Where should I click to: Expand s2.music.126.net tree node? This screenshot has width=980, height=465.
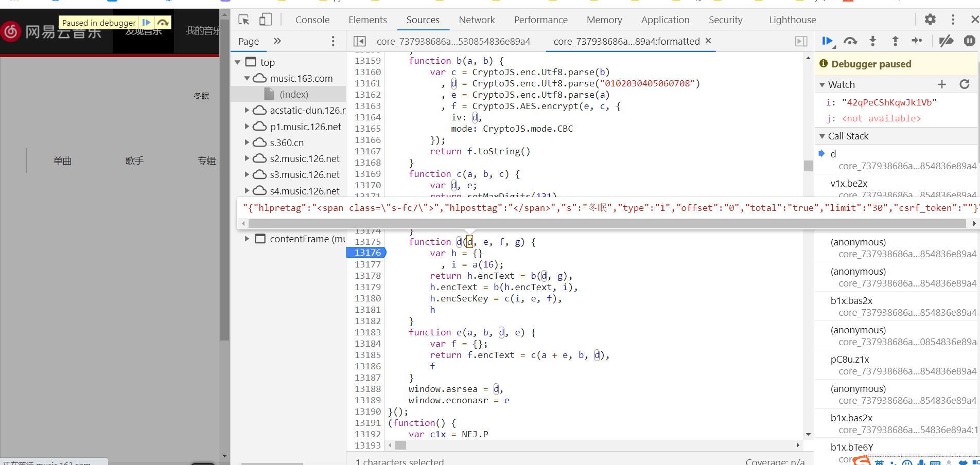247,158
